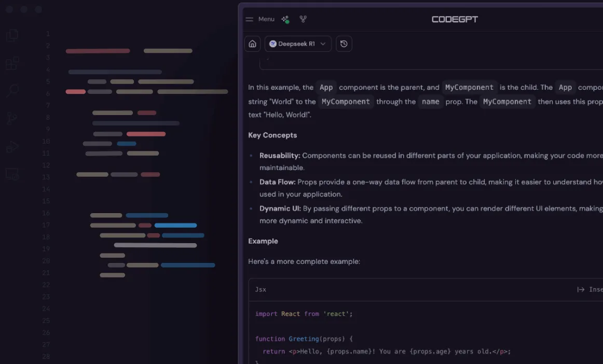Open the Explorer files icon in activity bar
The height and width of the screenshot is (364, 603).
12,35
